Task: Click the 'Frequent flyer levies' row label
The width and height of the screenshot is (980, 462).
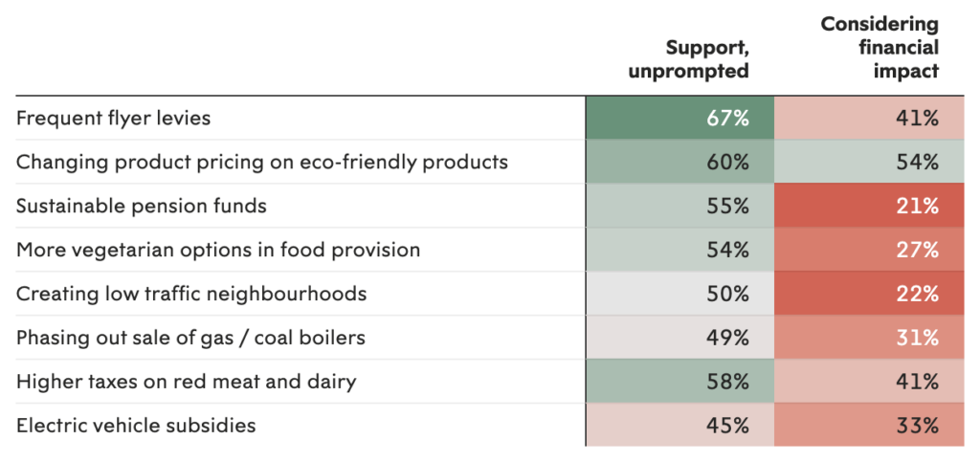Action: pos(113,119)
